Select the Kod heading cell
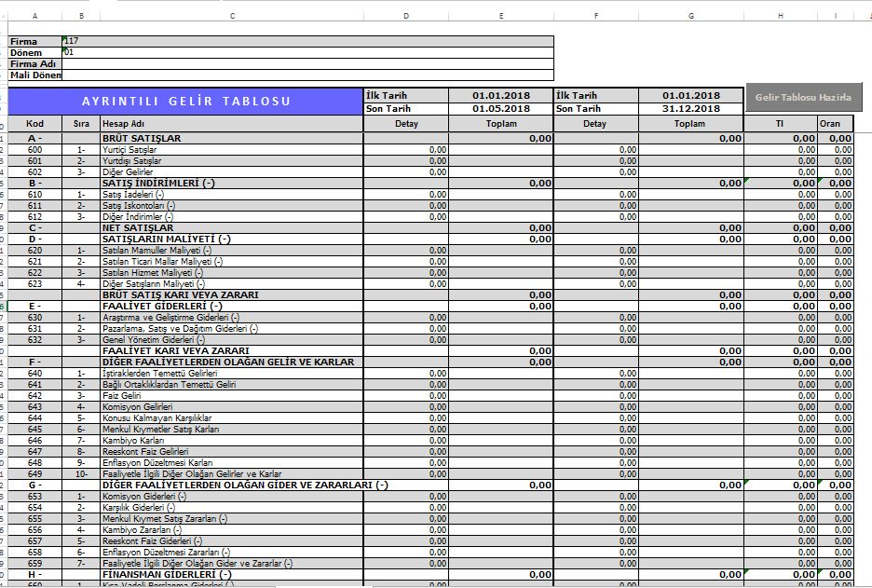Viewport: 872px width, 588px height. coord(34,124)
